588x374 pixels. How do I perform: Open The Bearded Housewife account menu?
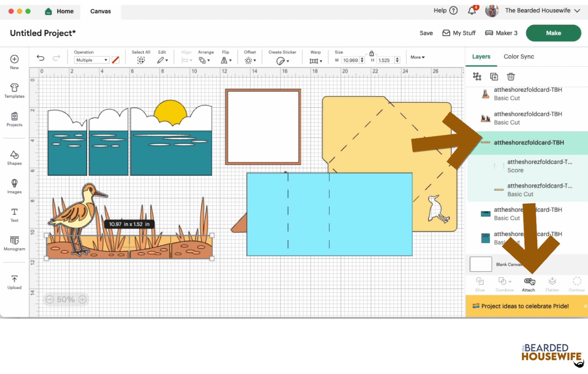point(542,10)
